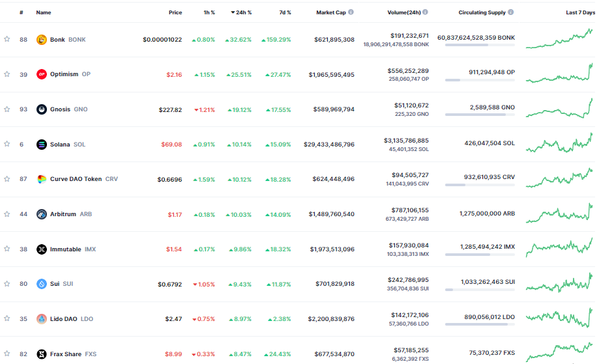
Task: Open the Solana SOL coin page
Action: [x=68, y=144]
